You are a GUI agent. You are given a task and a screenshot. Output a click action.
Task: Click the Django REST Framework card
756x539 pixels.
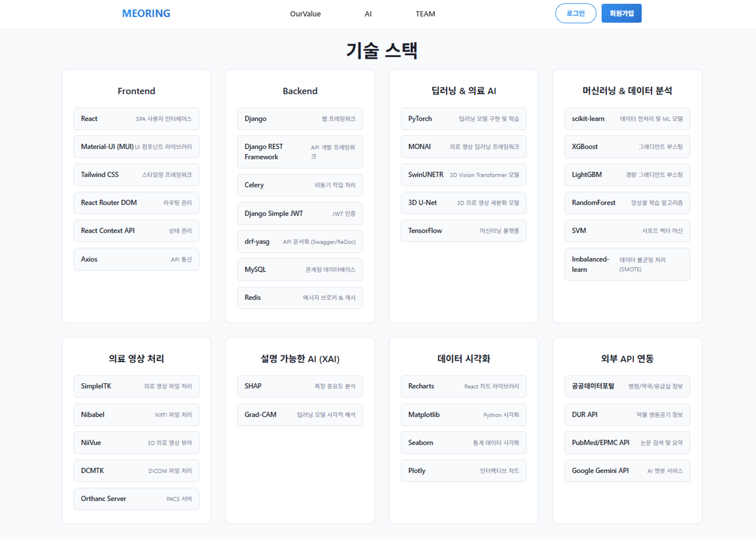300,151
